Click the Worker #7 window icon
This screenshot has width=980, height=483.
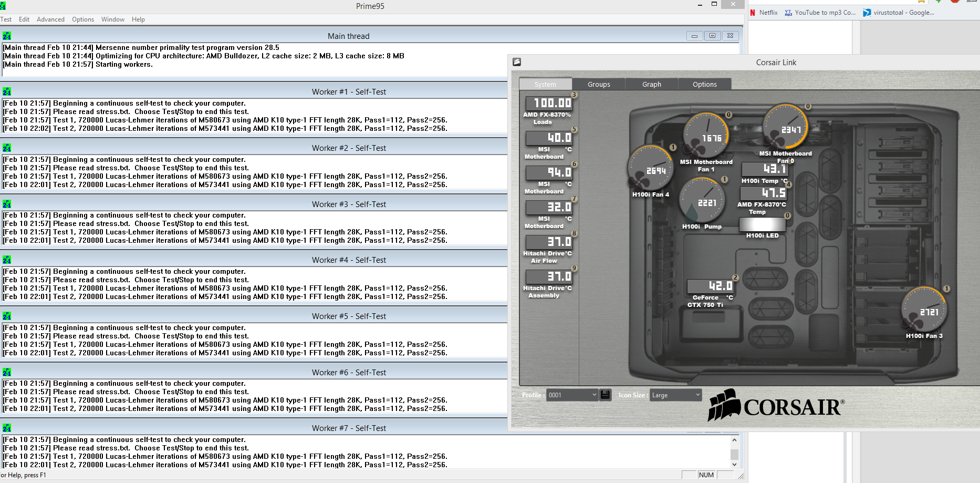[7, 428]
